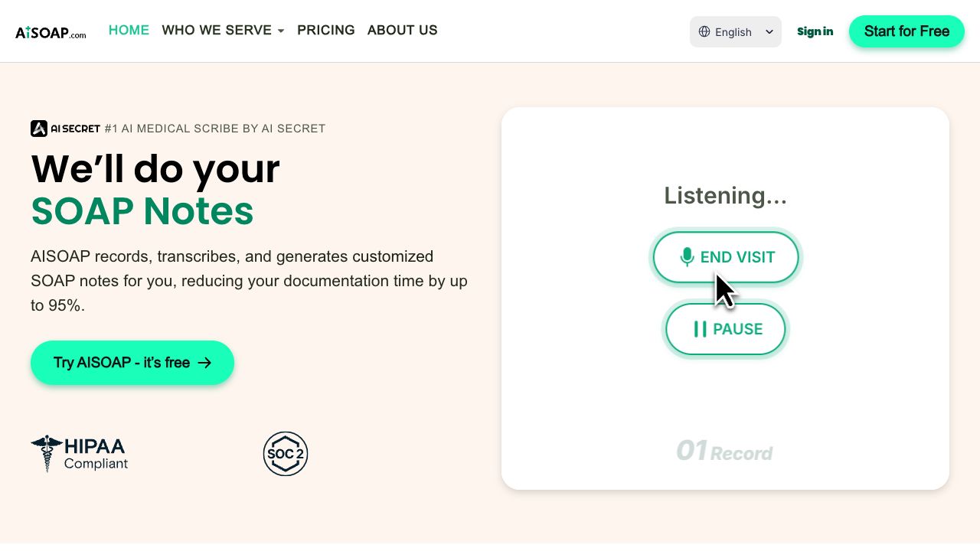
Task: Click the AISOAP.com logo
Action: tap(51, 32)
